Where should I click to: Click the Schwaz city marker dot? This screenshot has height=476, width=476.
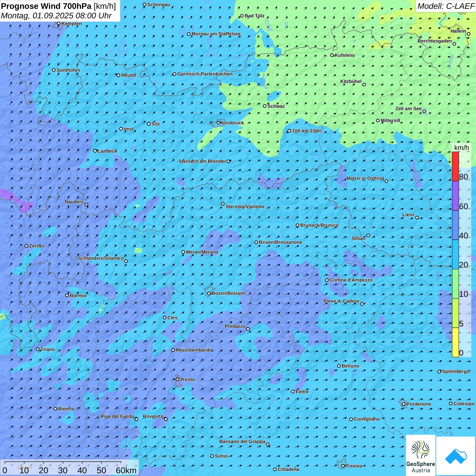point(265,106)
